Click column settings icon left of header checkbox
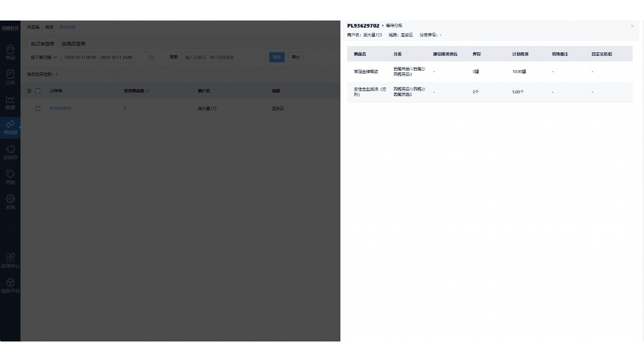 click(x=29, y=91)
